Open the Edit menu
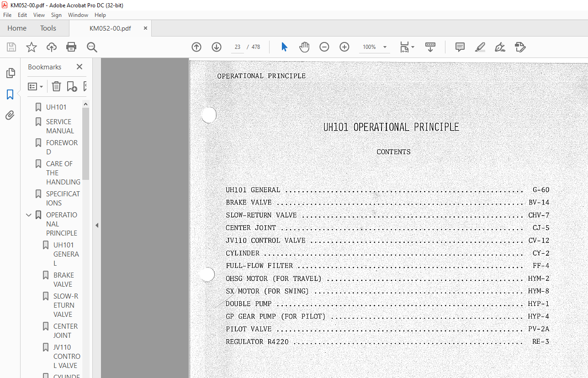Viewport: 588px width, 378px height. [x=22, y=15]
